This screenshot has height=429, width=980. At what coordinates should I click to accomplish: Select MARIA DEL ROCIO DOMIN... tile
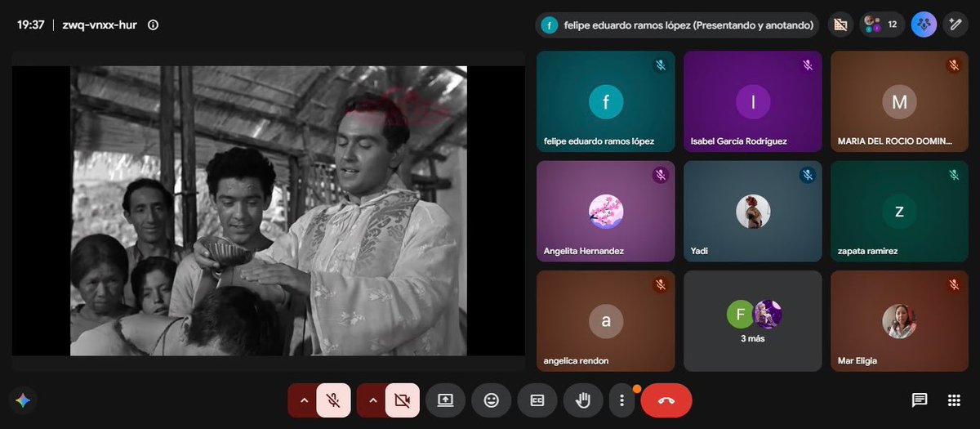coord(899,102)
